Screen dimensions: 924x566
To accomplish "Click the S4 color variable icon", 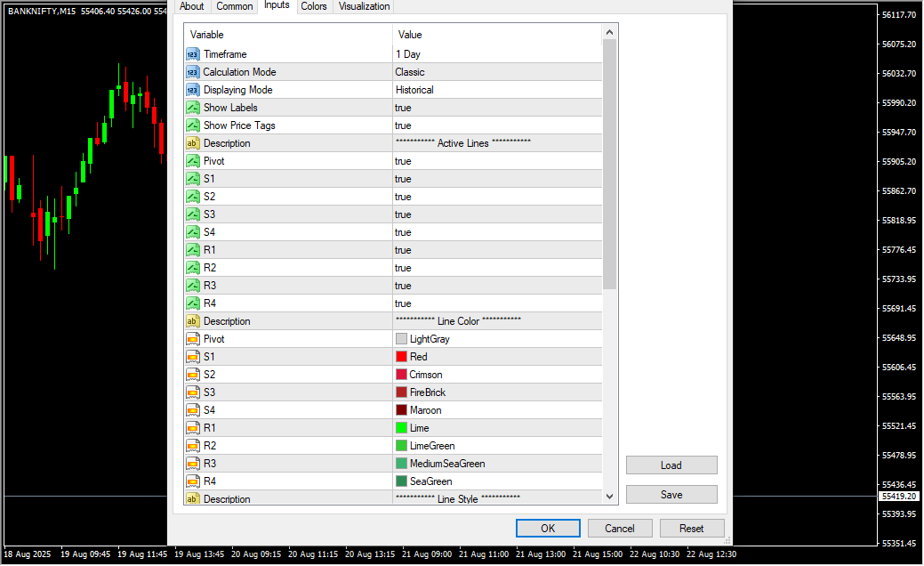I will pyautogui.click(x=192, y=410).
